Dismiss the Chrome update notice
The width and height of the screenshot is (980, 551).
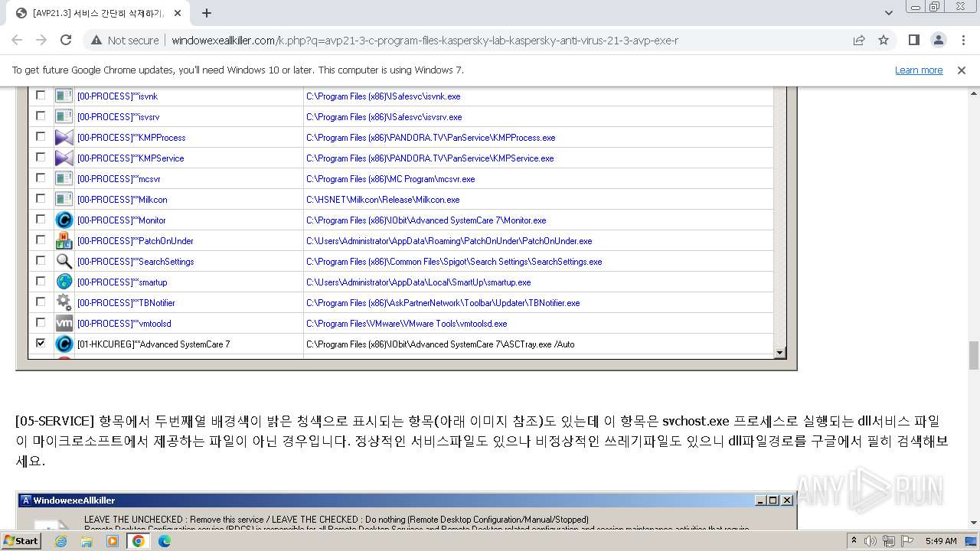coord(962,70)
